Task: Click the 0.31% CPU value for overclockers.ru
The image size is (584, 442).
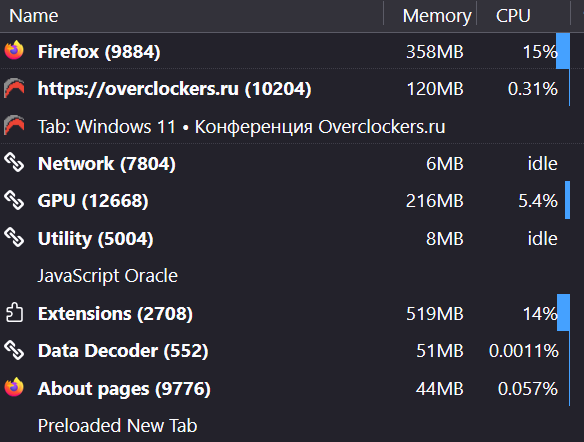Action: 533,89
